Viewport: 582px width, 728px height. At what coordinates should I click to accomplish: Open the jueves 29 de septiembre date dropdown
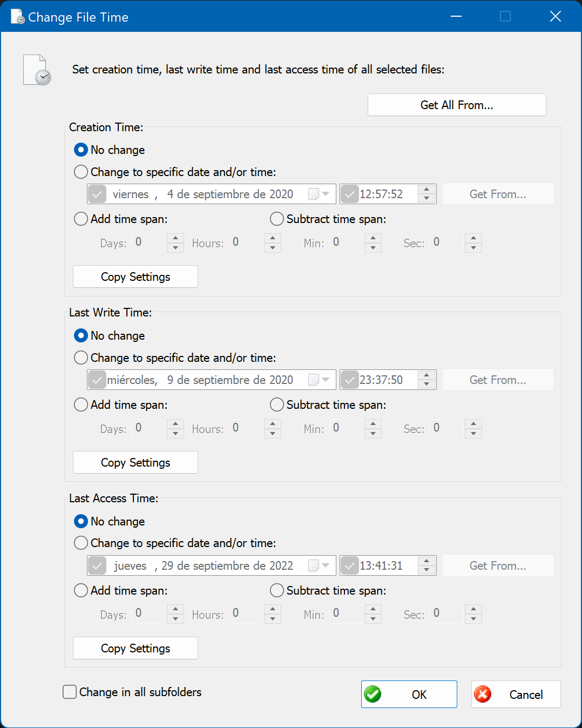point(326,565)
